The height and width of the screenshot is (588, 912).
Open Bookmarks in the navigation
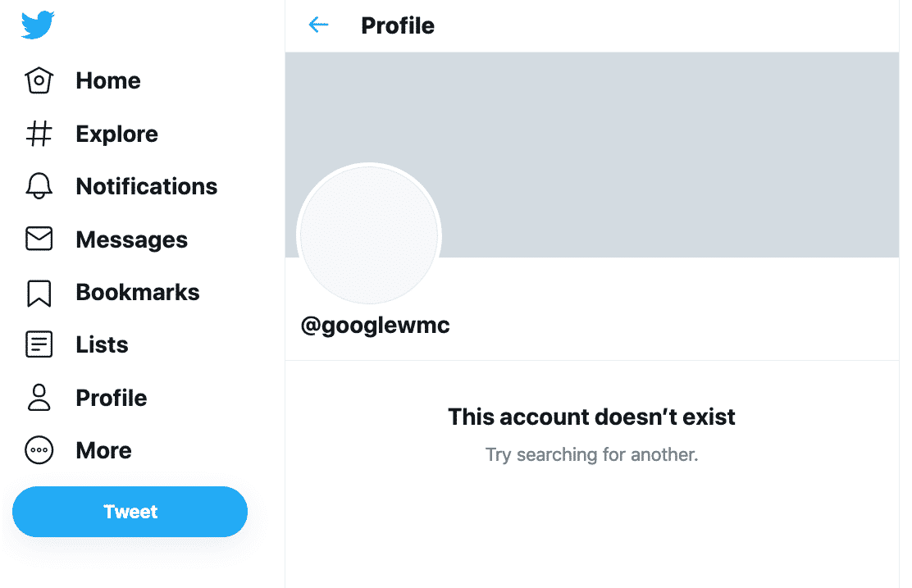[x=138, y=292]
